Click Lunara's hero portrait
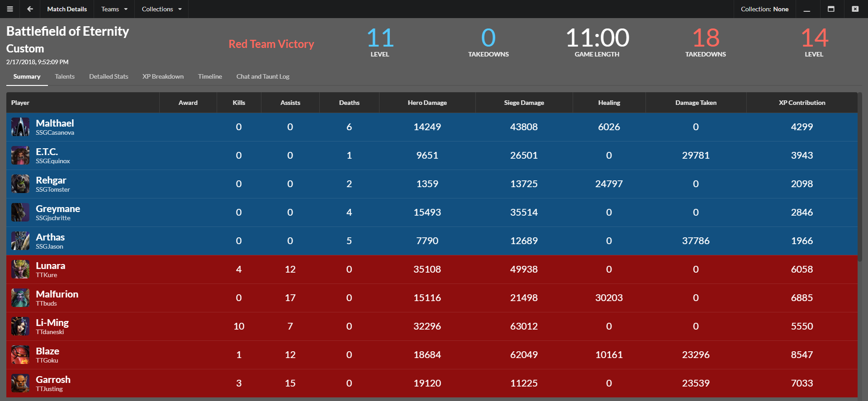Image resolution: width=868 pixels, height=401 pixels. (x=20, y=269)
